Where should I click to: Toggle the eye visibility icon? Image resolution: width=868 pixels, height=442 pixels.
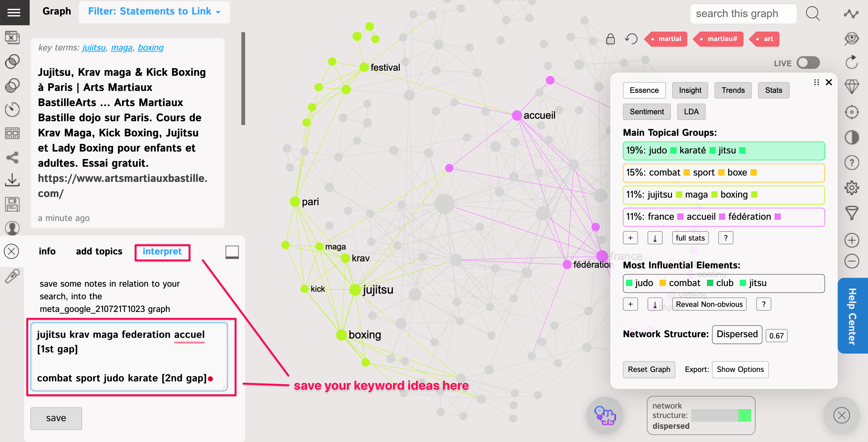tap(852, 38)
